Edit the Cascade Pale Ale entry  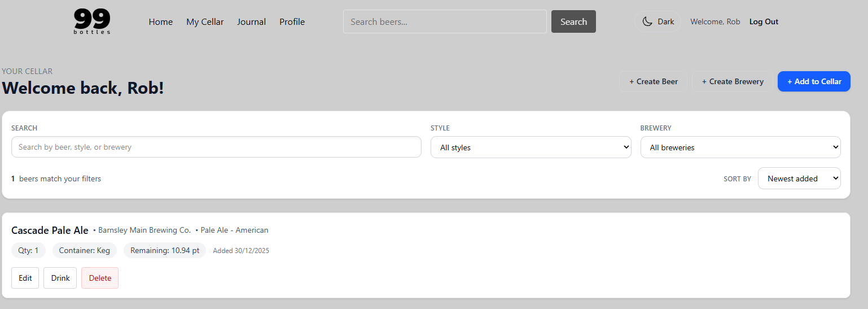(25, 278)
